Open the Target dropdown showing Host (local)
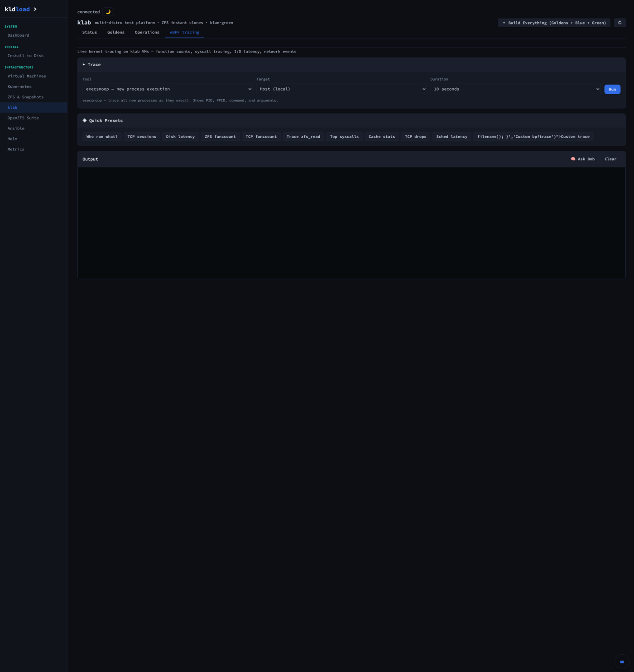The width and height of the screenshot is (634, 672). coord(342,89)
